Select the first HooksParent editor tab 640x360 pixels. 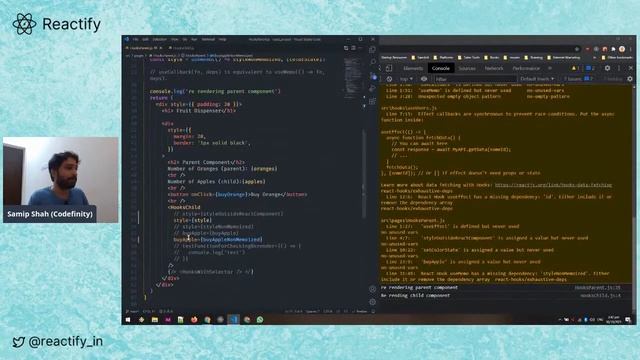(144, 48)
